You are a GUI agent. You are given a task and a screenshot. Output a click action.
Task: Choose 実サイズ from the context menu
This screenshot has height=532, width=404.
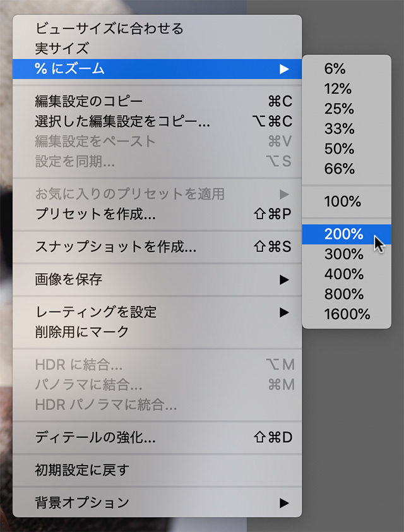tap(62, 48)
